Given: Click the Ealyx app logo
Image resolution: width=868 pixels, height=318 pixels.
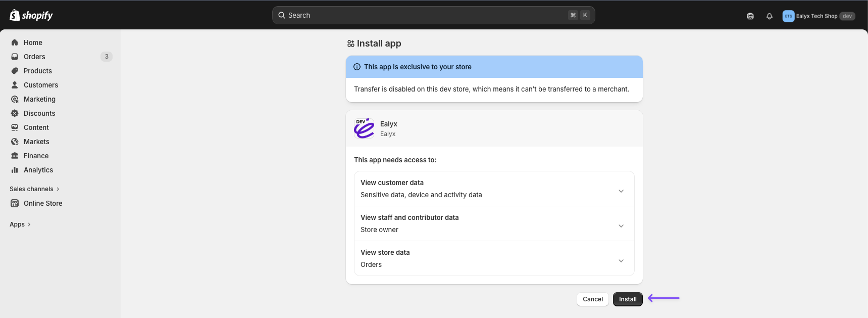Looking at the screenshot, I should 364,128.
